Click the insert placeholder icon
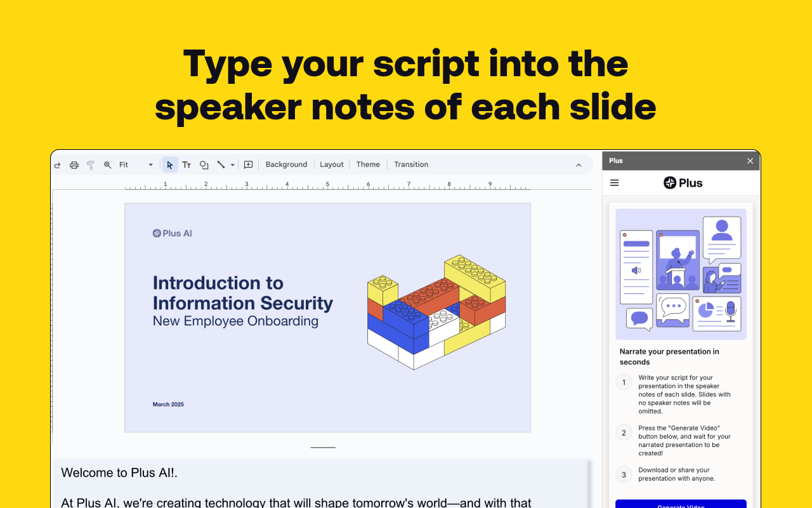Viewport: 812px width, 508px height. [248, 164]
